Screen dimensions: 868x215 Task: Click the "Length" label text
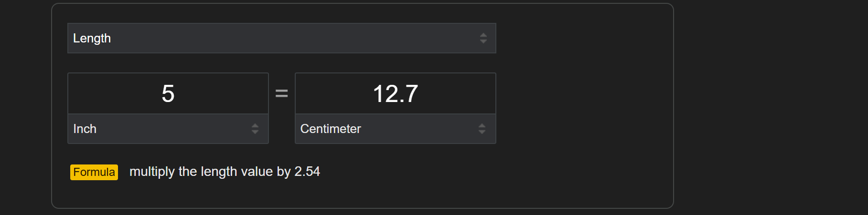[92, 38]
